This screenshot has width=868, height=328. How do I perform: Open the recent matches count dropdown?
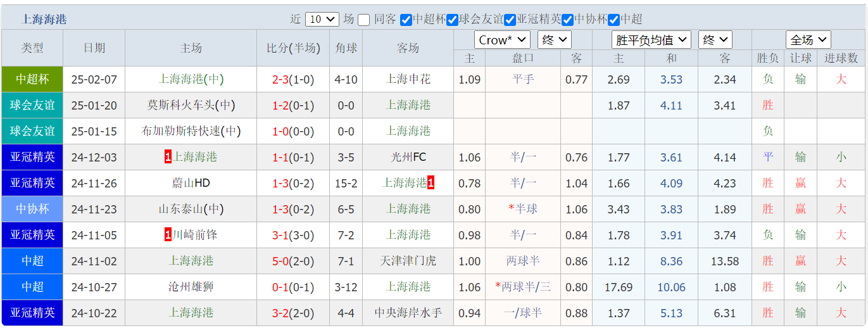coord(322,19)
